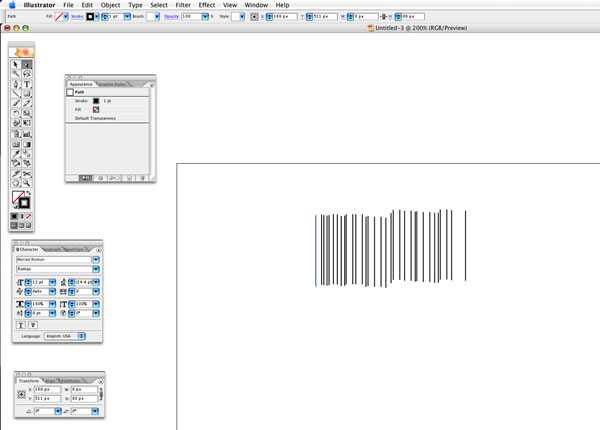Screen dimensions: 600x430
Task: Click the Magic Wand tool
Action: click(x=16, y=73)
